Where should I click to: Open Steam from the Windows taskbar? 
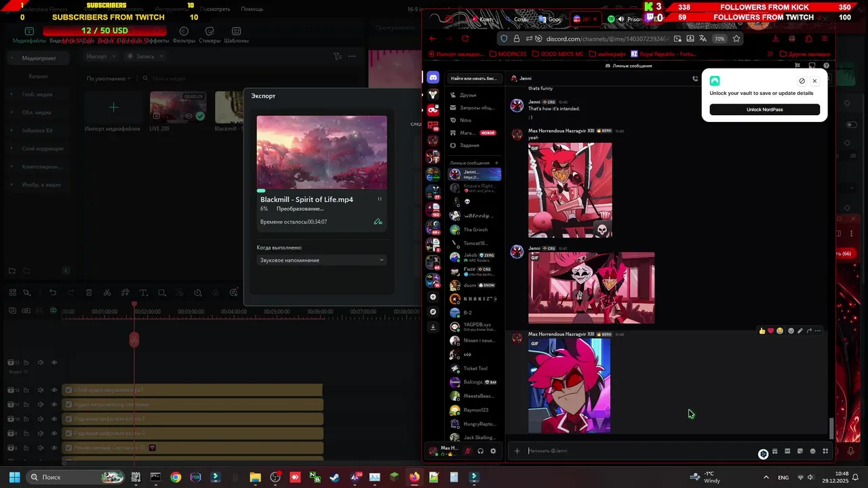coord(334,477)
